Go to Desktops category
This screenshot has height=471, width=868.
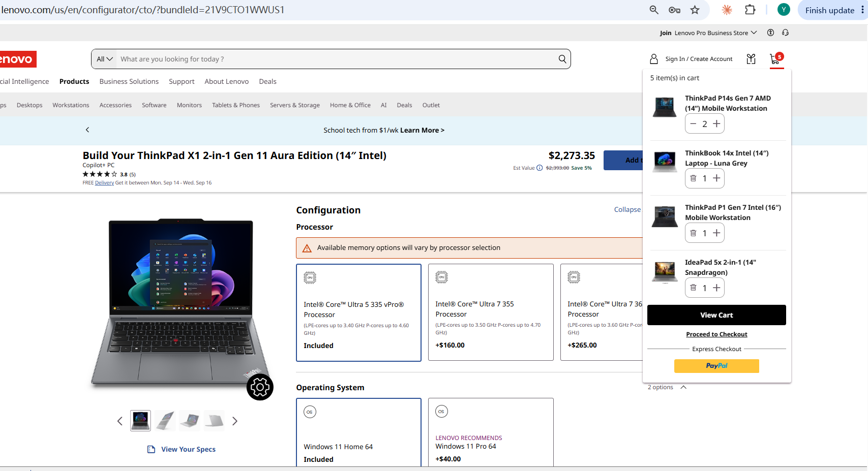[x=29, y=105]
